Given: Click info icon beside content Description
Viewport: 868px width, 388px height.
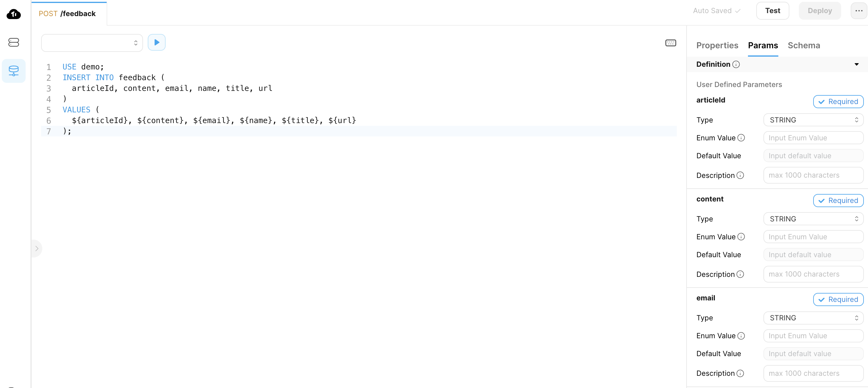Looking at the screenshot, I should click(x=740, y=274).
